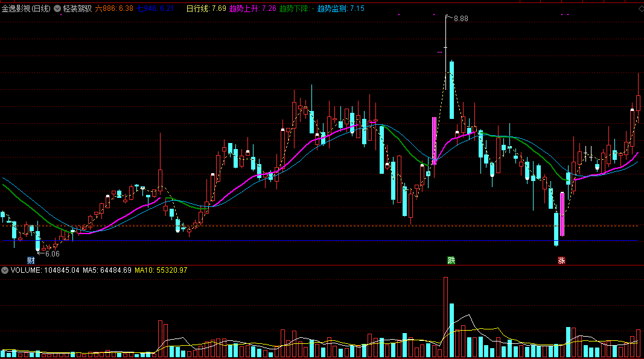Image resolution: width=644 pixels, height=359 pixels.
Task: Click the 6.06 low price label
Action: coord(53,254)
